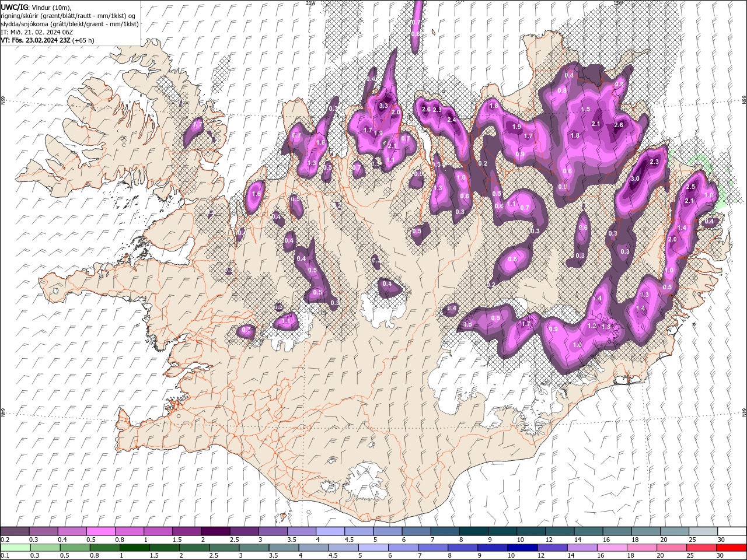Click the lilac lower swatch labeled 14

tap(581, 548)
